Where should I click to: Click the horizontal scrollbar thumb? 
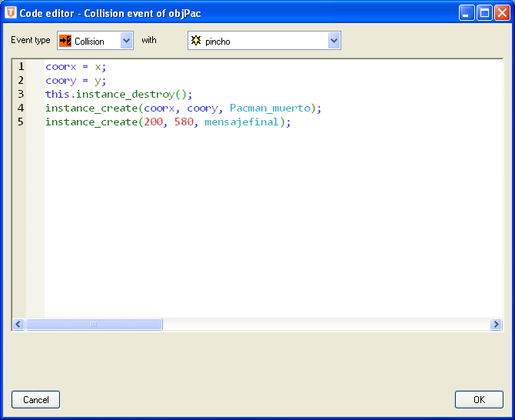point(94,325)
